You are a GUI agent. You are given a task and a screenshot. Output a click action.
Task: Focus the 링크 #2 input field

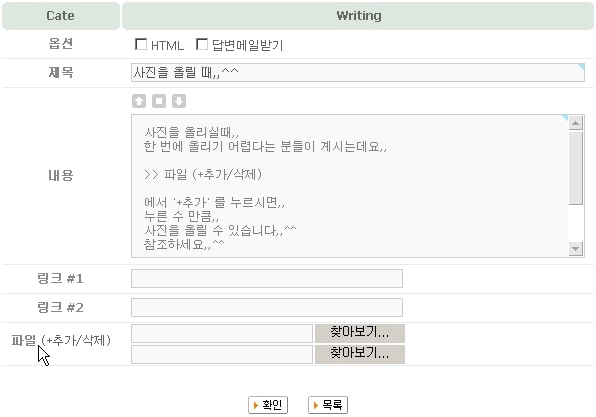(x=267, y=307)
